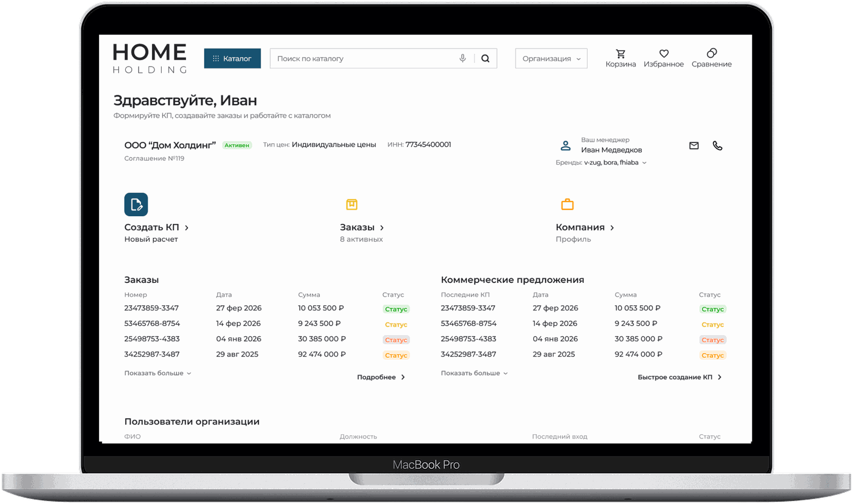Expand Показать больше under Заказы table
This screenshot has height=504, width=853.
click(158, 373)
